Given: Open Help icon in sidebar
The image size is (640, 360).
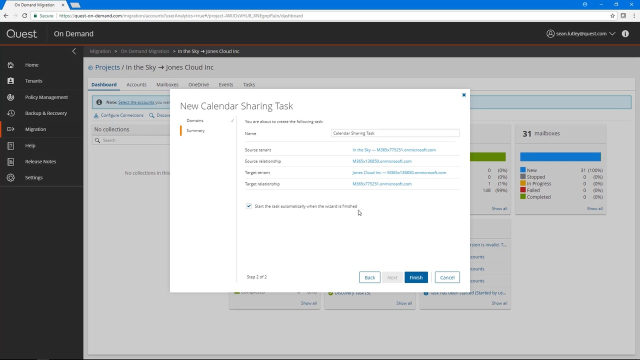Looking at the screenshot, I should tap(11, 145).
